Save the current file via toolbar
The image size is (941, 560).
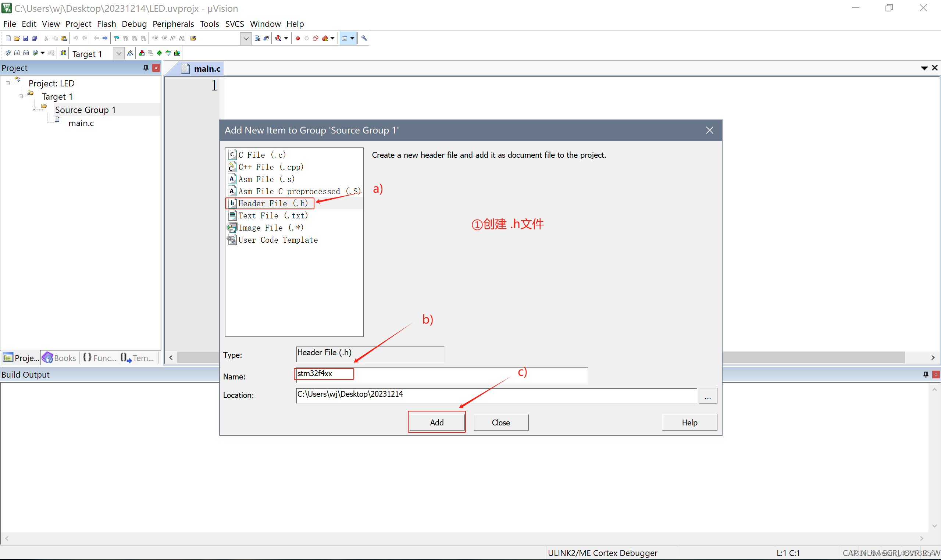[x=26, y=38]
